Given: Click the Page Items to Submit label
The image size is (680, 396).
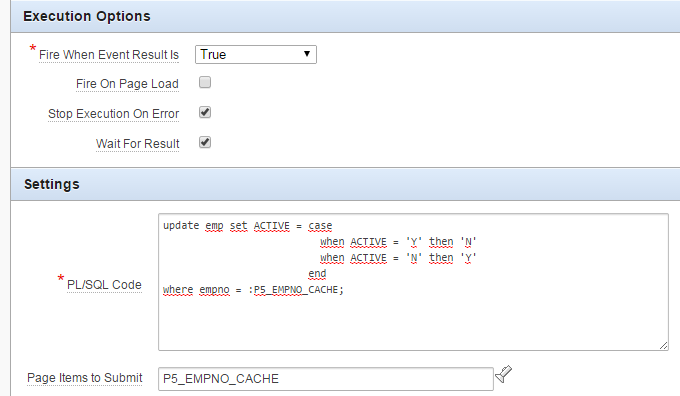Looking at the screenshot, I should pyautogui.click(x=85, y=378).
